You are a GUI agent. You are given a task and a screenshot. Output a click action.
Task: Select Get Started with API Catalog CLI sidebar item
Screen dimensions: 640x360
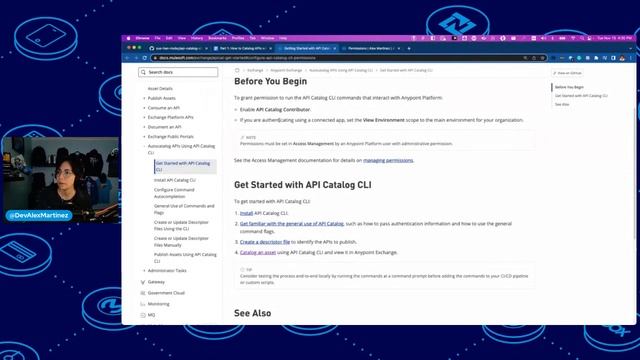185,167
